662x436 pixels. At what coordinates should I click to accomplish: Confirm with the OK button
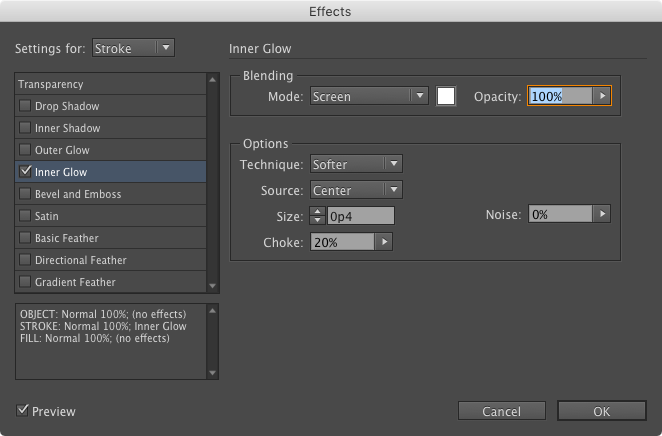point(602,411)
